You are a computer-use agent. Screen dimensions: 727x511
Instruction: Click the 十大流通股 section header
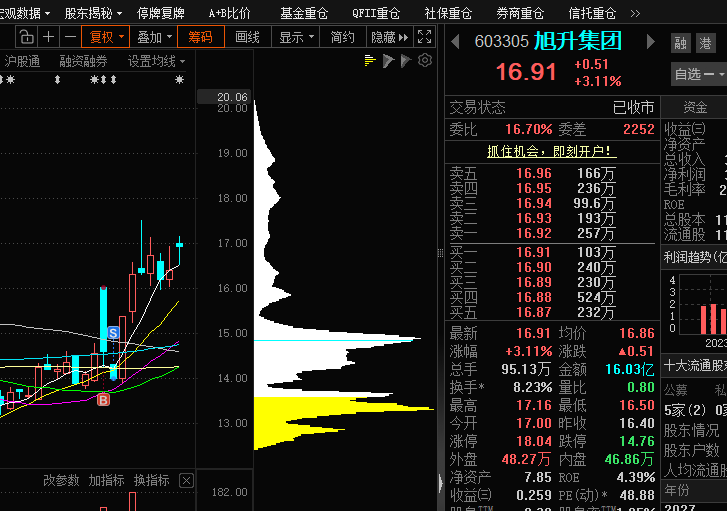pyautogui.click(x=695, y=365)
